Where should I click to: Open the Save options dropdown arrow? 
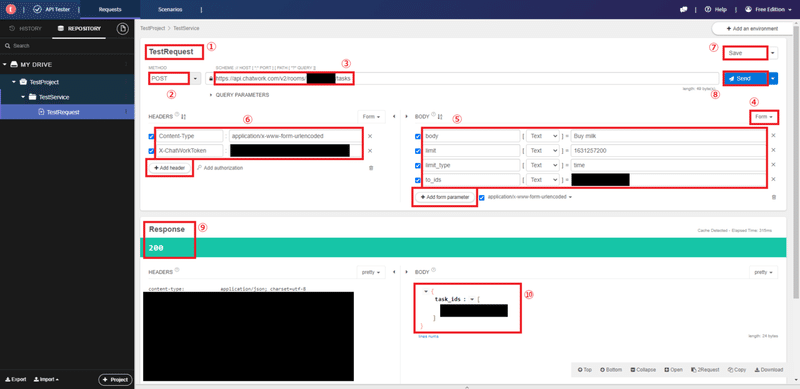(774, 53)
